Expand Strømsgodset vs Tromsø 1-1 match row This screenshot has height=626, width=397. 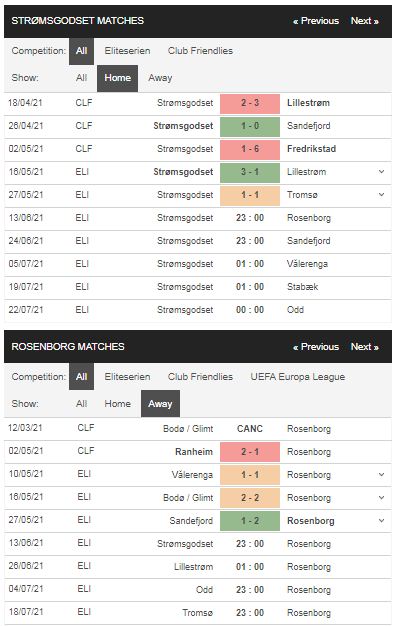coord(381,195)
